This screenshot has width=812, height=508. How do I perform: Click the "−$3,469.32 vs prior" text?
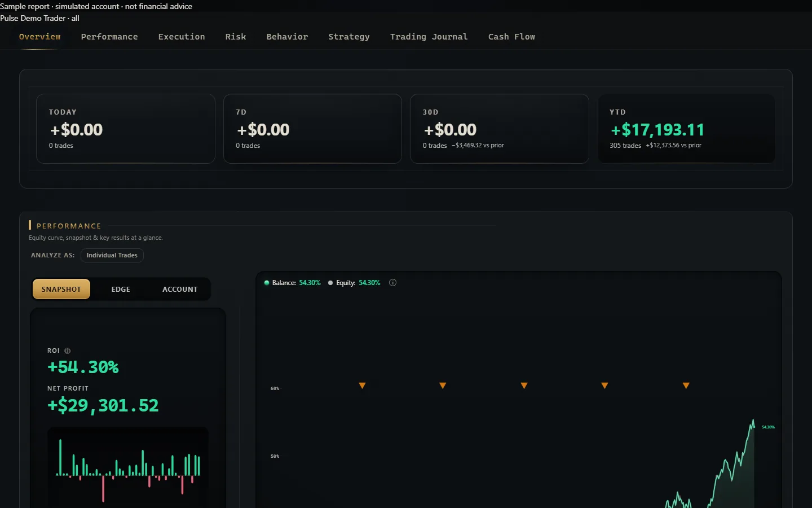tap(478, 146)
